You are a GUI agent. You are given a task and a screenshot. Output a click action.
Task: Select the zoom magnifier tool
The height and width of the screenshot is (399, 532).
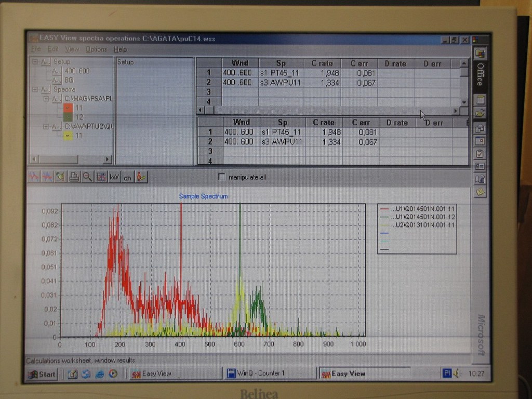pos(87,177)
